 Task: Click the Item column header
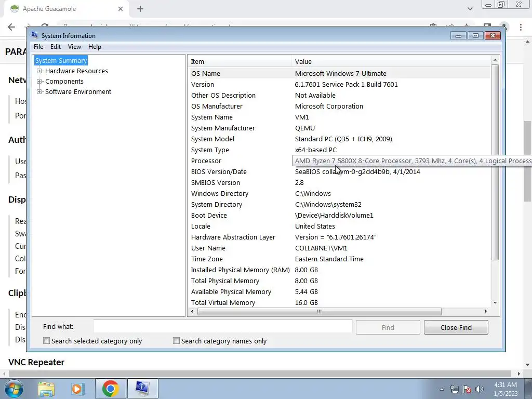point(240,61)
